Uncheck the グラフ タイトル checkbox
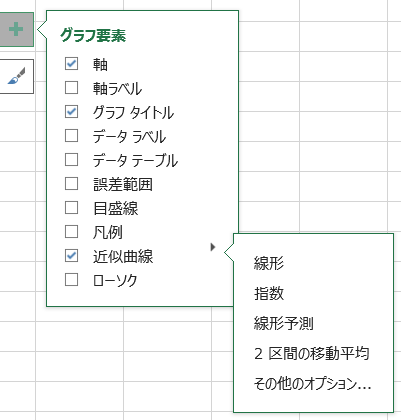The width and height of the screenshot is (401, 420). coord(72,112)
